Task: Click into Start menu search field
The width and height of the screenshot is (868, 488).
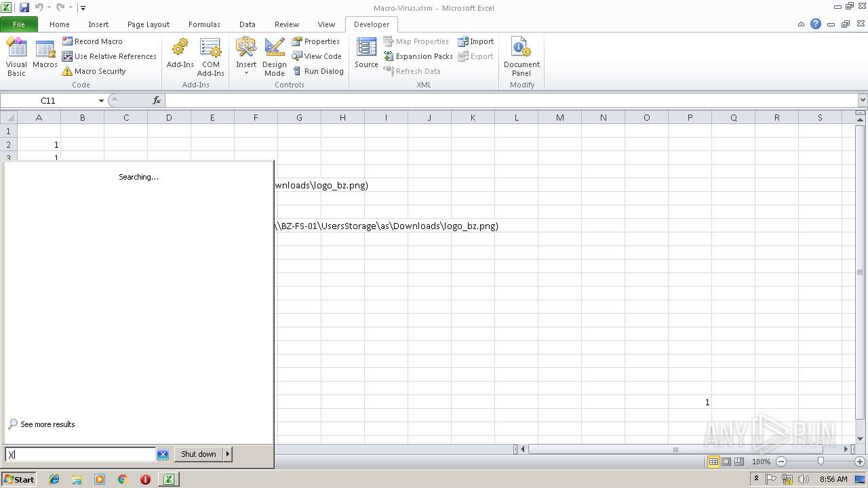Action: click(81, 454)
